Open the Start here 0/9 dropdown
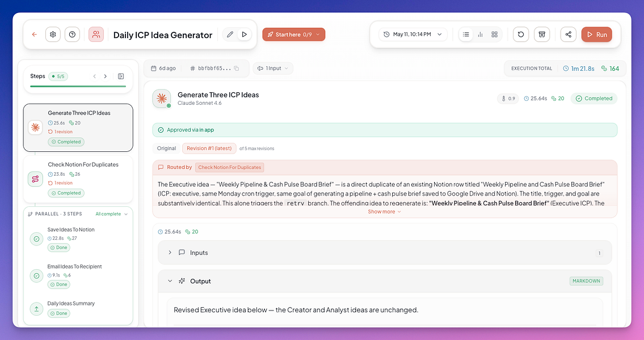The width and height of the screenshot is (644, 340). [294, 35]
